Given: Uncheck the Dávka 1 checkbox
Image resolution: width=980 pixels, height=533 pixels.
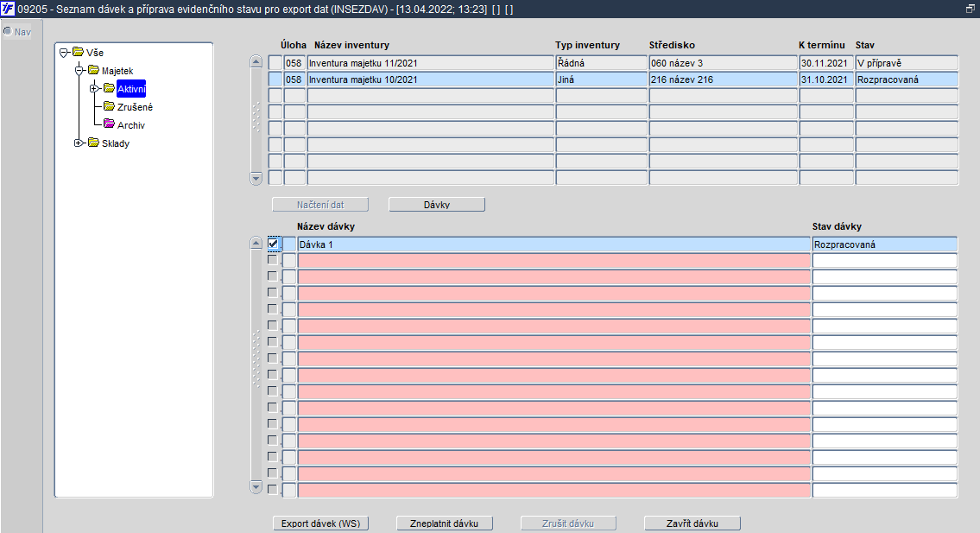Looking at the screenshot, I should tap(273, 244).
